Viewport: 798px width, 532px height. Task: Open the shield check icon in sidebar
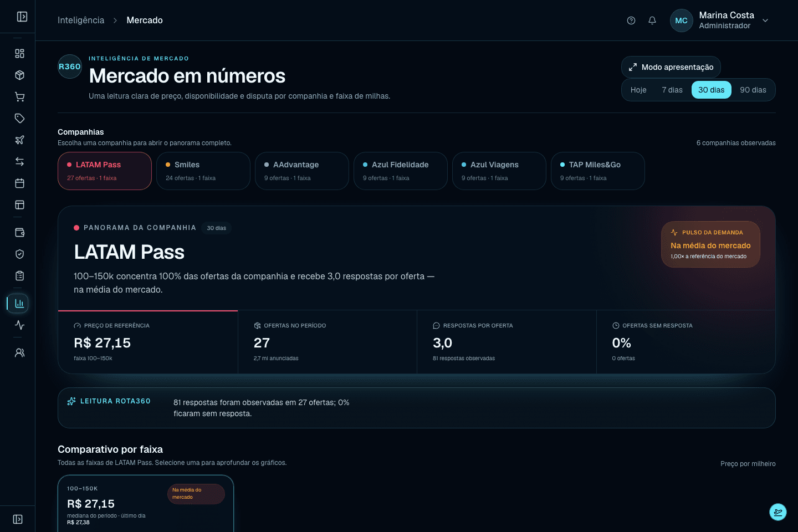click(x=19, y=254)
